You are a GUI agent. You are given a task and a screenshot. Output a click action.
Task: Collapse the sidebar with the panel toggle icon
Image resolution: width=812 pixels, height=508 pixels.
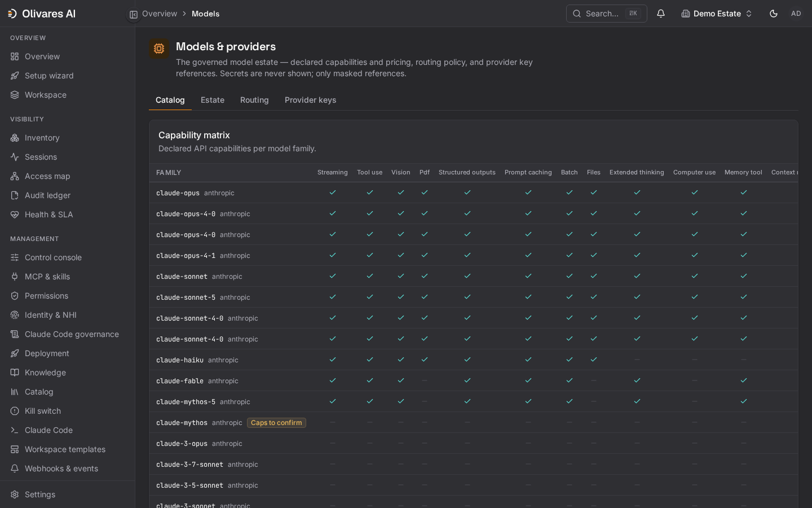[x=134, y=15]
